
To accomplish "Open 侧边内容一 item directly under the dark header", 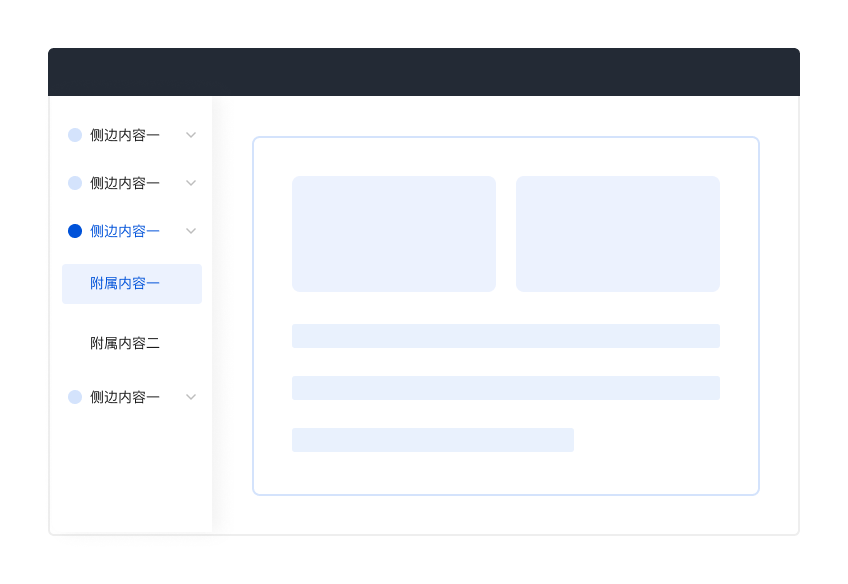I will 124,135.
